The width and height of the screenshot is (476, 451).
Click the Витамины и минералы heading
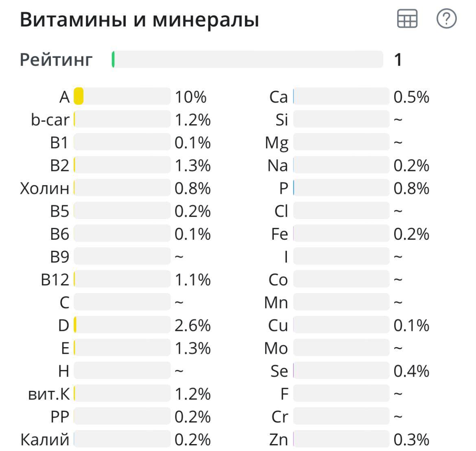tap(139, 20)
